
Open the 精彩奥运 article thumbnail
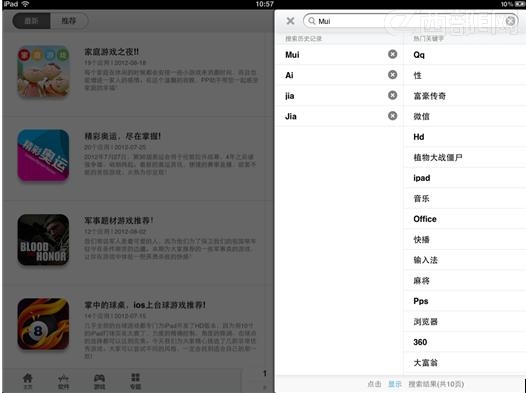(43, 155)
